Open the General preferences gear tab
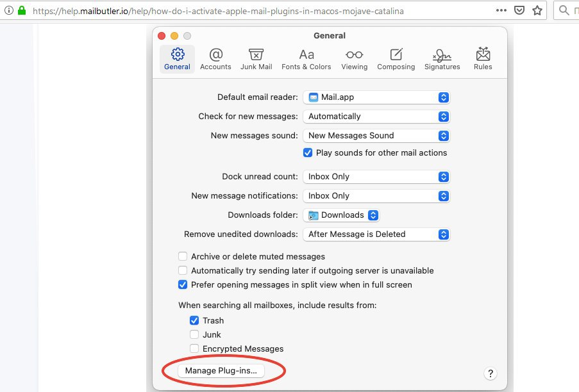Screen dimensions: 579x392 (177, 59)
